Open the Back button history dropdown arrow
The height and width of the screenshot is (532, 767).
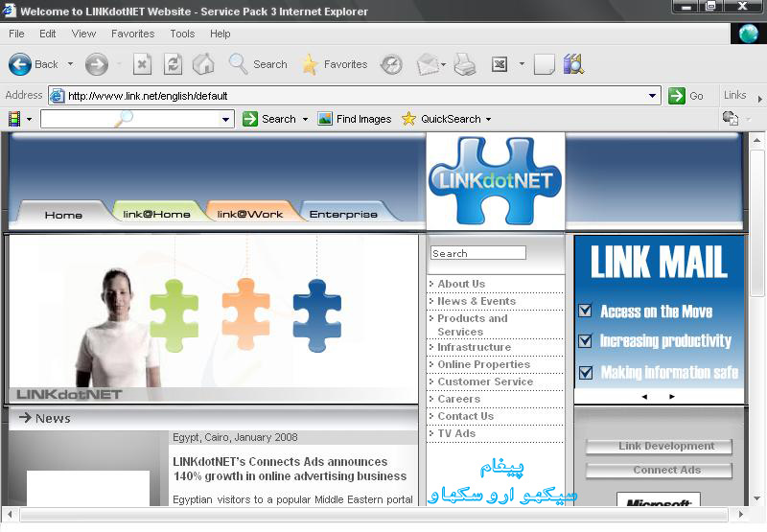pos(70,64)
